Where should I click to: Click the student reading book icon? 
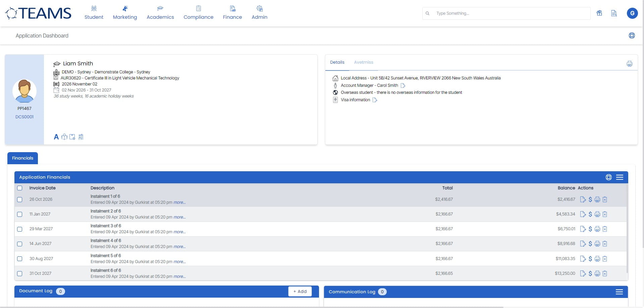pyautogui.click(x=64, y=137)
